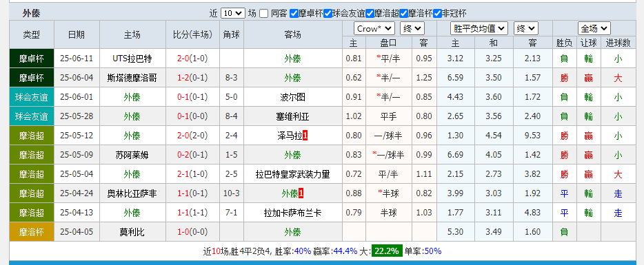Open the 拉加卡萨布兰卡 team link

pyautogui.click(x=293, y=213)
